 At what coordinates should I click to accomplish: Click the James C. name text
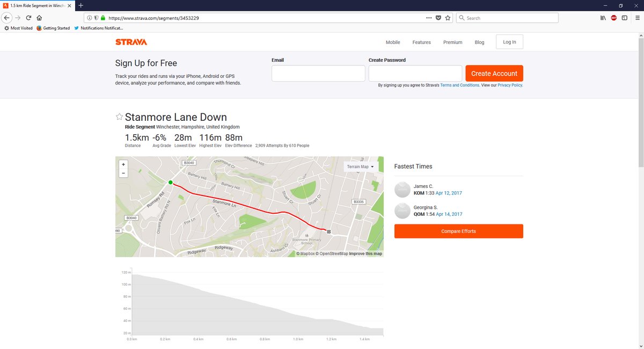[x=423, y=186]
